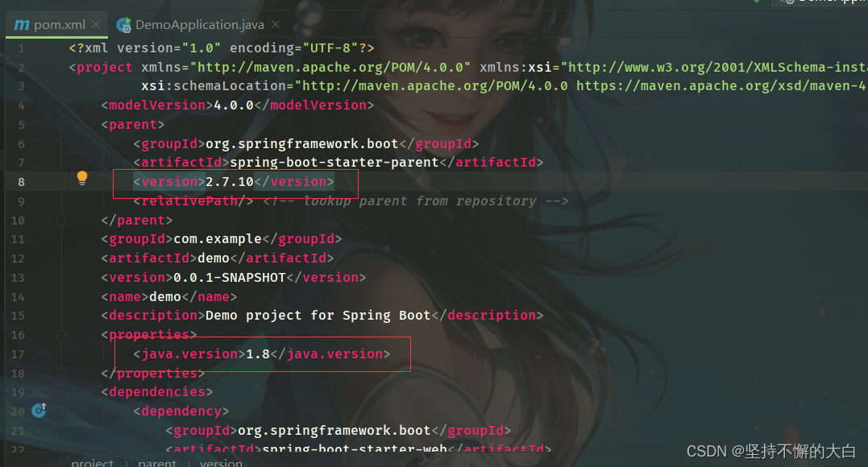Close the DemoApplication.java tab
868x467 pixels.
[276, 24]
